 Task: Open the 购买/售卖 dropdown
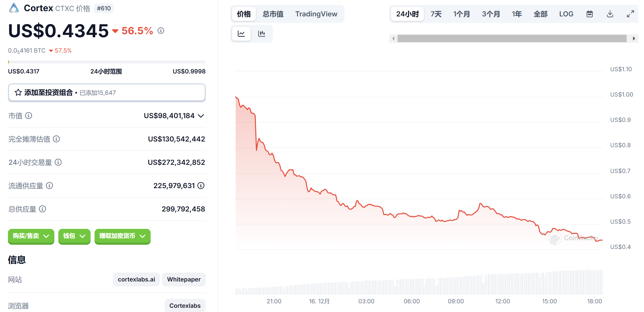click(31, 236)
